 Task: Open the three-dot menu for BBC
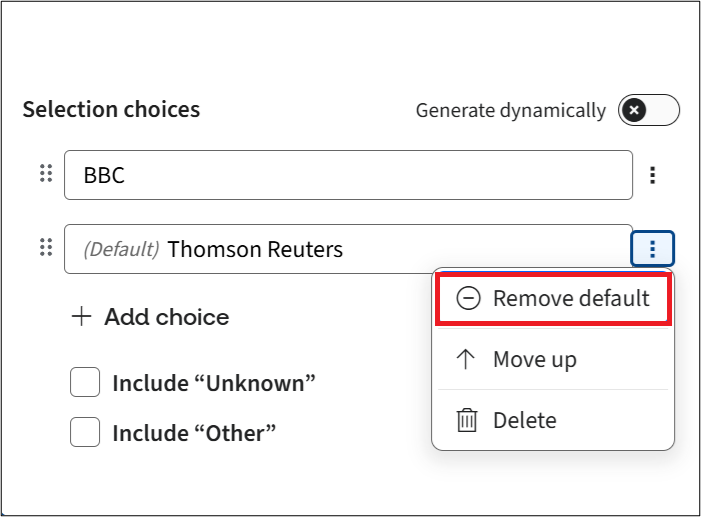click(x=653, y=175)
